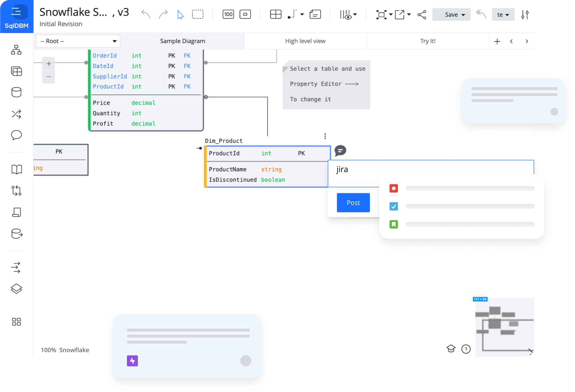Expand the 'te' user dropdown
Viewport: 575px width, 392px height.
(x=503, y=15)
